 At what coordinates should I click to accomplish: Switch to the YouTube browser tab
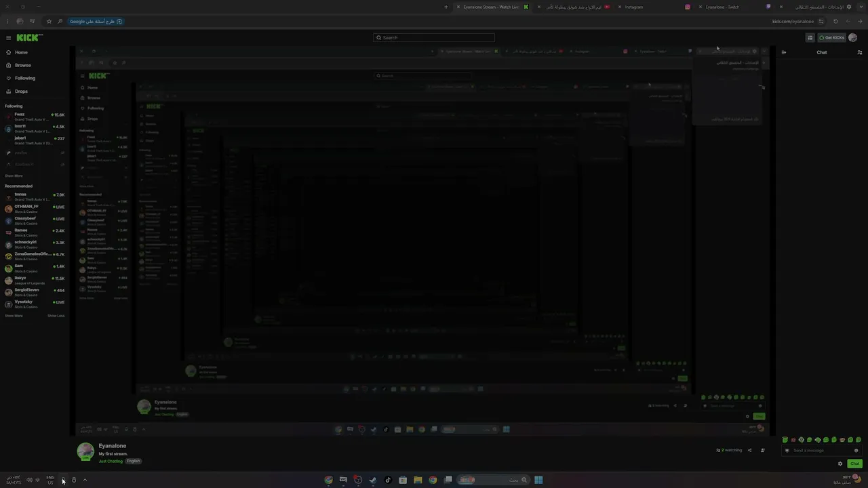(x=574, y=7)
